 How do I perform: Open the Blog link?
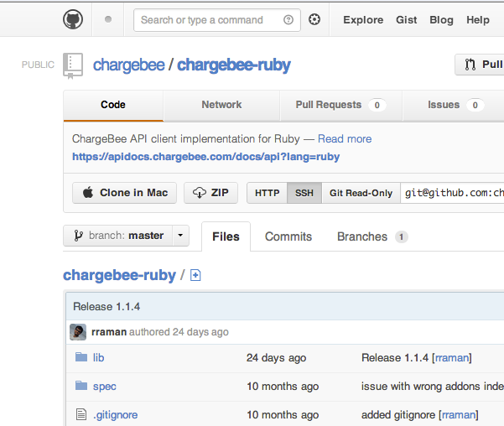[441, 20]
